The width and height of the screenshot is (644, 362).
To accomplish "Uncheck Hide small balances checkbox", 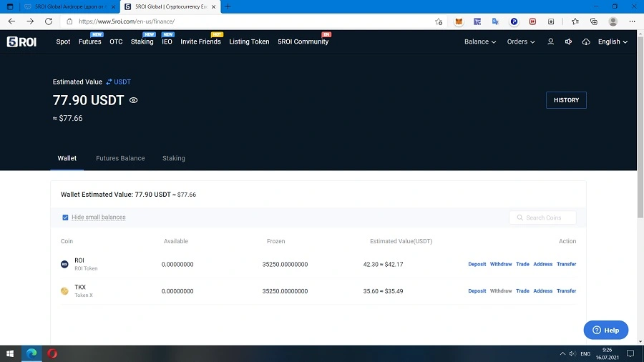I will click(x=65, y=217).
